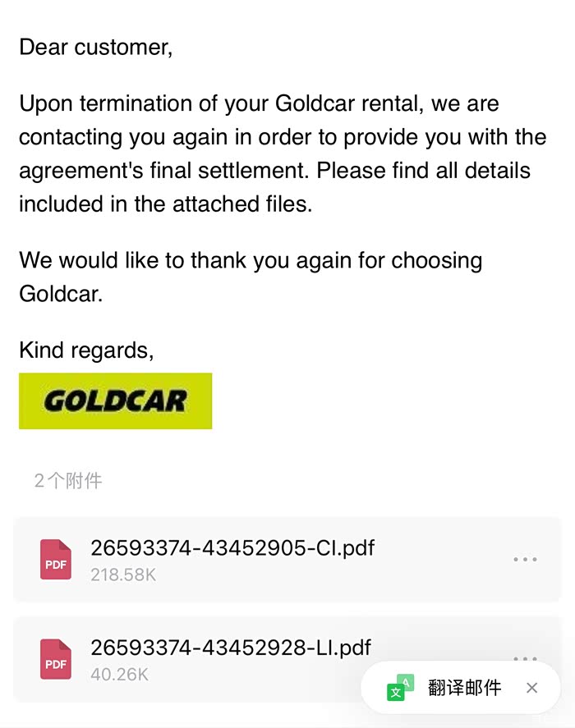Open more options for the LI.pdf attachment
The image size is (575, 728).
pos(525,657)
